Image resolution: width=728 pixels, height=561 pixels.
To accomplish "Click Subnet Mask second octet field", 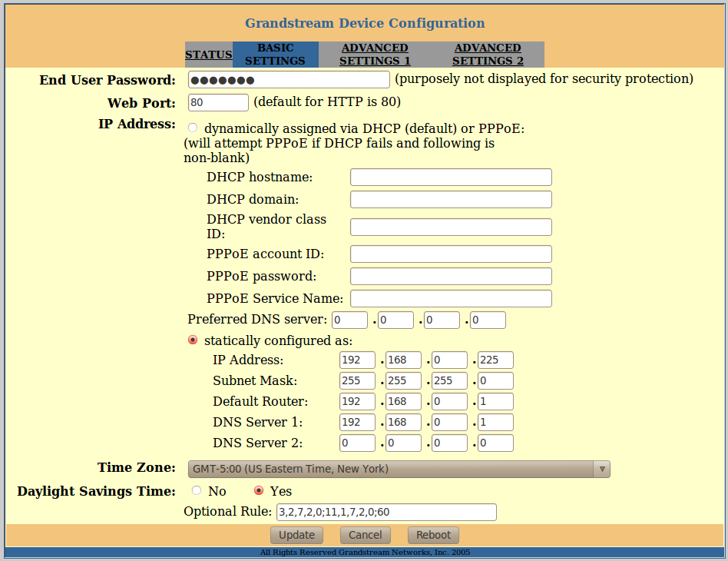I will tap(403, 380).
